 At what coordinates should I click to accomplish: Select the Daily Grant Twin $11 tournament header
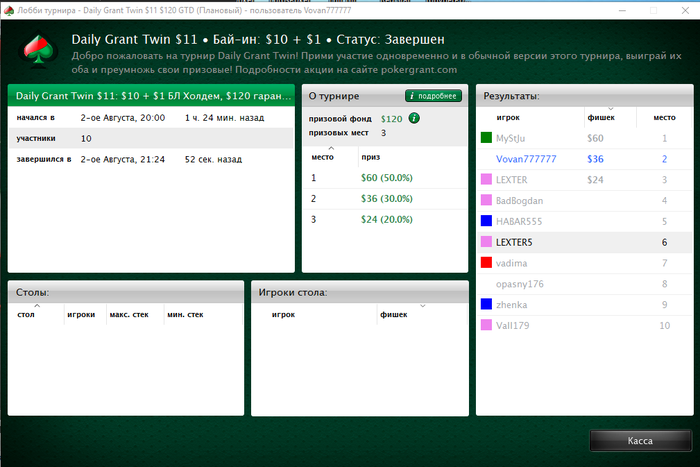[x=151, y=96]
